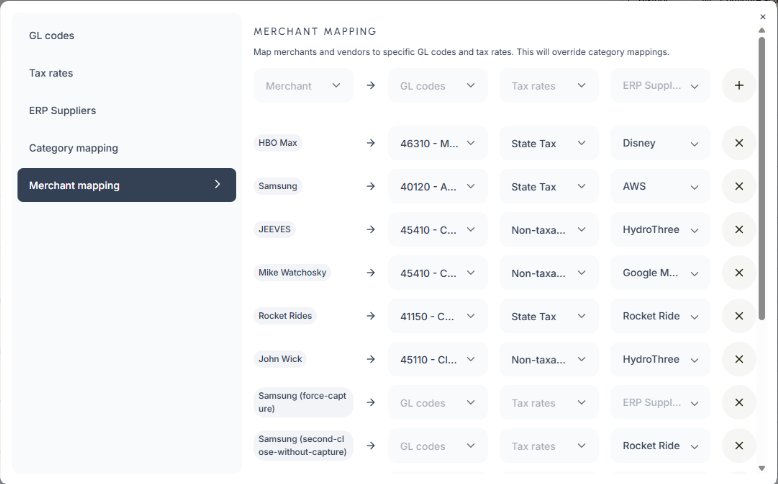Add new merchant mapping with plus icon
Viewport: 778px width, 484px height.
tap(739, 86)
